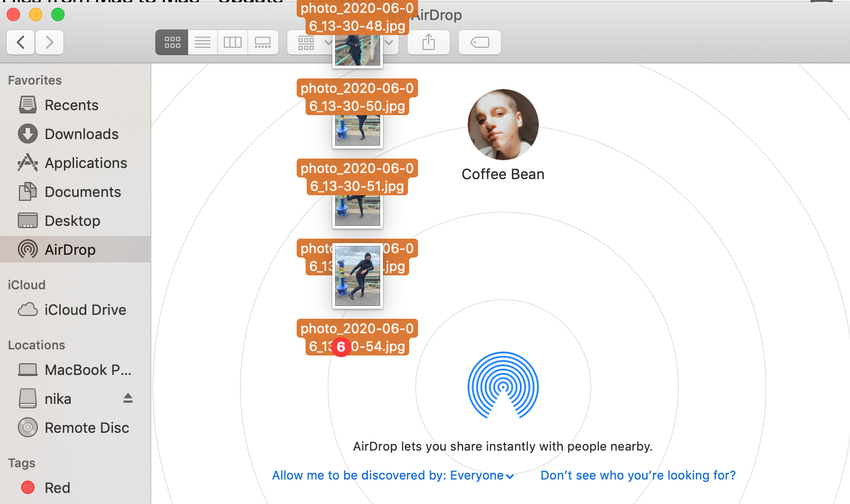Click the iCloud section header
The height and width of the screenshot is (504, 850).
point(26,285)
